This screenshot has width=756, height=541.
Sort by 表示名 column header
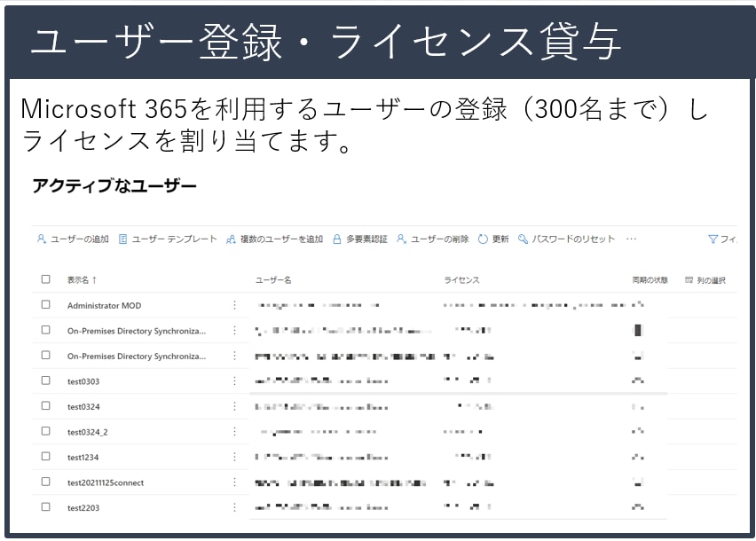click(x=82, y=280)
